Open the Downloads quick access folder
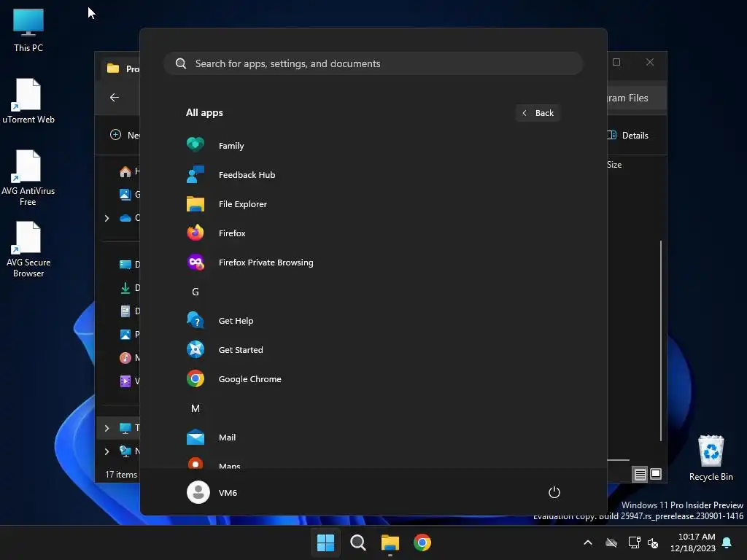 (x=128, y=287)
